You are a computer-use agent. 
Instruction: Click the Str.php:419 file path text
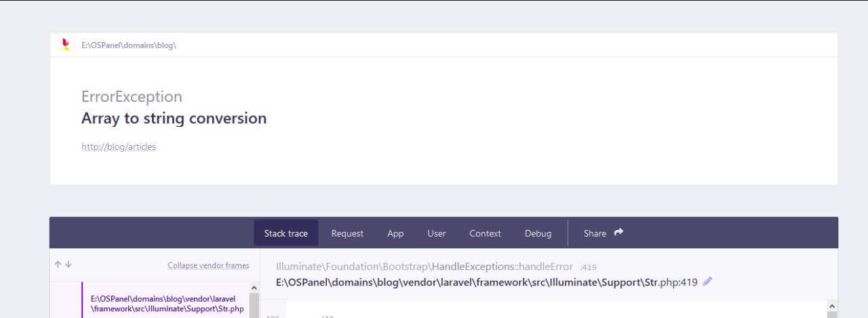[x=487, y=283]
